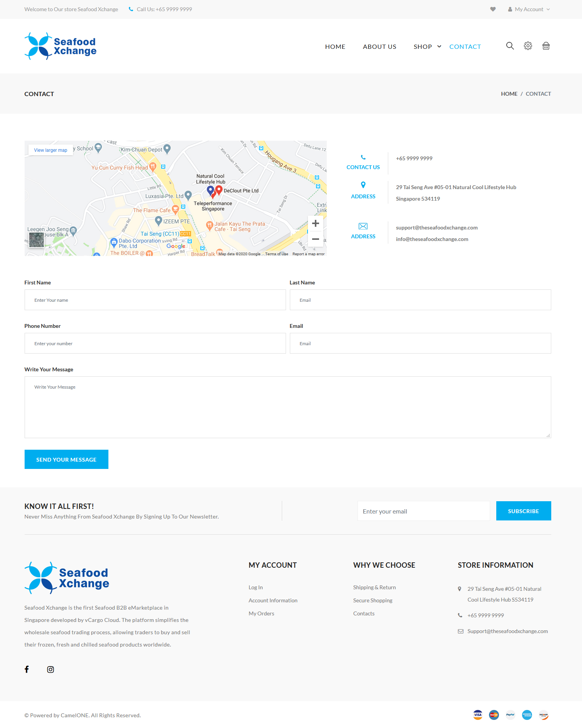Screen dimensions: 582x728
Task: Expand the Shop menu chevron
Action: [x=439, y=47]
